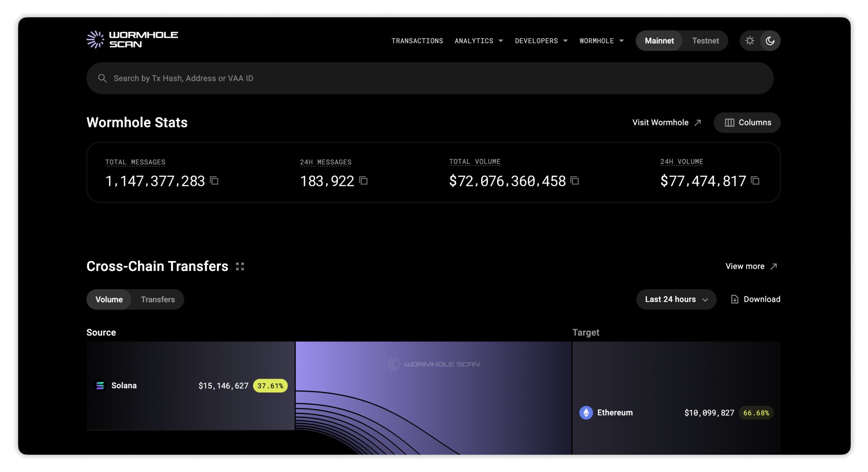Toggle chart to Transfers view
The height and width of the screenshot is (472, 868).
point(158,300)
